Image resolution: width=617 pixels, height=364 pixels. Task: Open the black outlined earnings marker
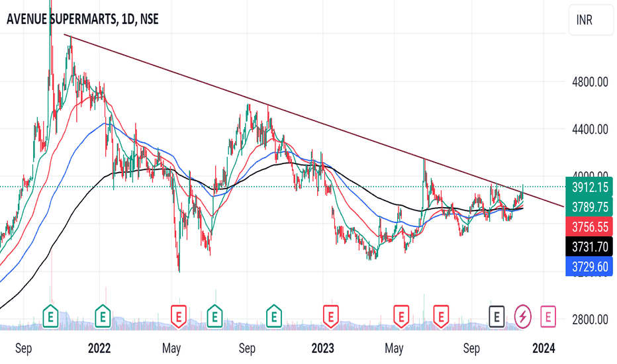click(497, 316)
